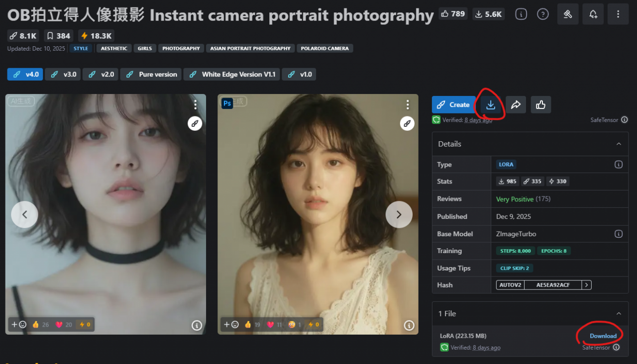
Task: Select the White Edge Version V1.1 tab
Action: point(231,75)
